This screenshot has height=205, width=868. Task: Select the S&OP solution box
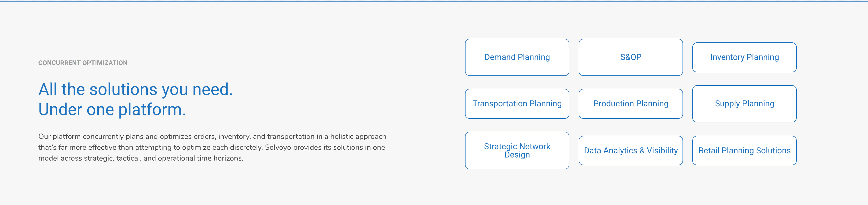630,57
